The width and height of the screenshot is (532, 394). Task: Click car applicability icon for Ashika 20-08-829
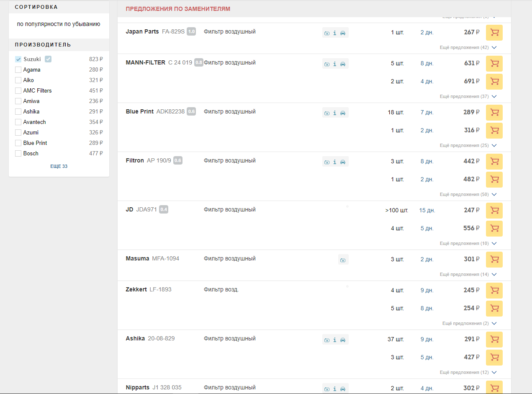343,340
